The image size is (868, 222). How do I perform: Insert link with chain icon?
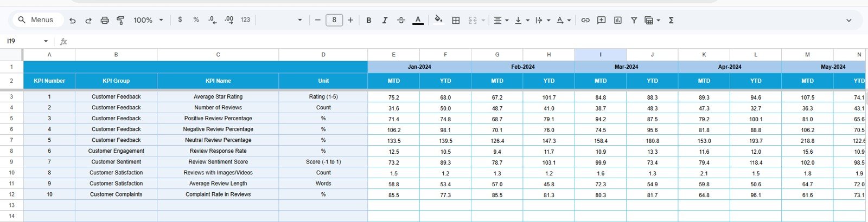585,20
